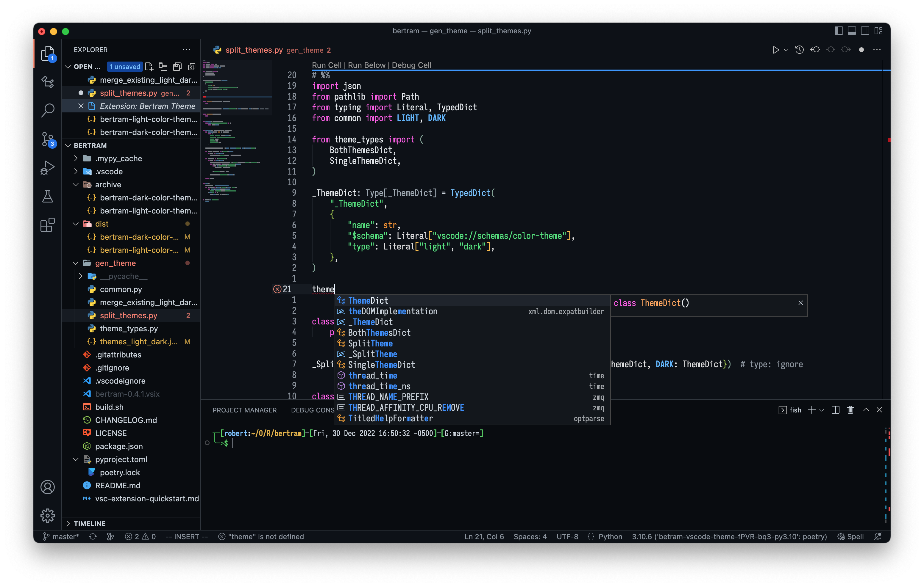This screenshot has width=924, height=587.
Task: Toggle the secondary side bar layout button
Action: click(x=865, y=31)
